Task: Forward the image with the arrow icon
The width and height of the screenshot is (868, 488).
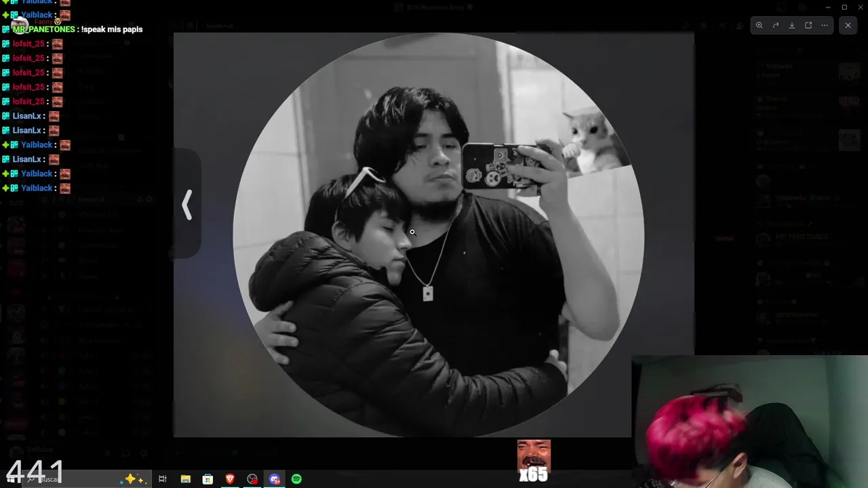Action: coord(776,25)
